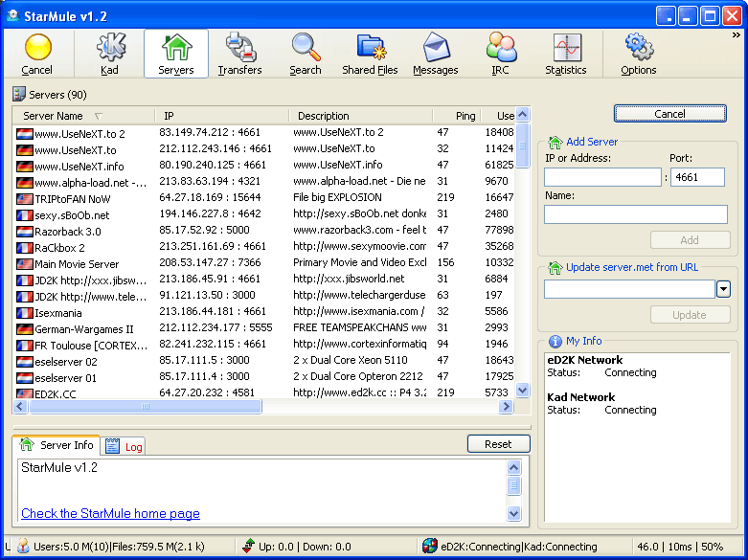Sort by Server Name column header
This screenshot has height=560, width=748.
[83, 116]
